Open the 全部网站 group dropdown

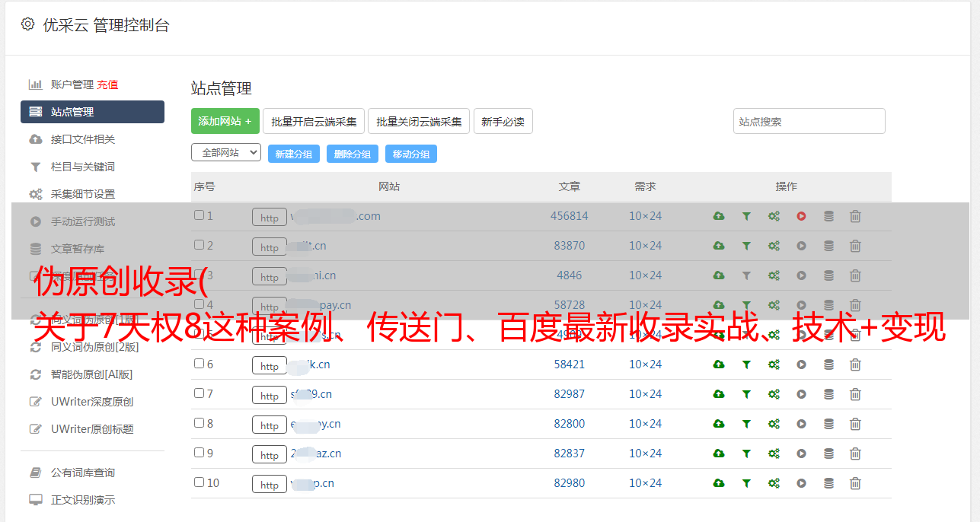click(x=225, y=152)
